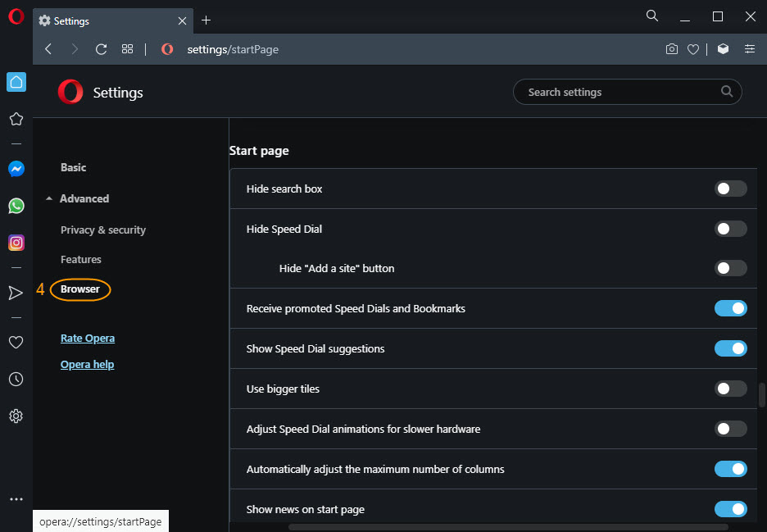Turn off Show Speed Dial suggestions
This screenshot has height=532, width=767.
pyautogui.click(x=730, y=348)
